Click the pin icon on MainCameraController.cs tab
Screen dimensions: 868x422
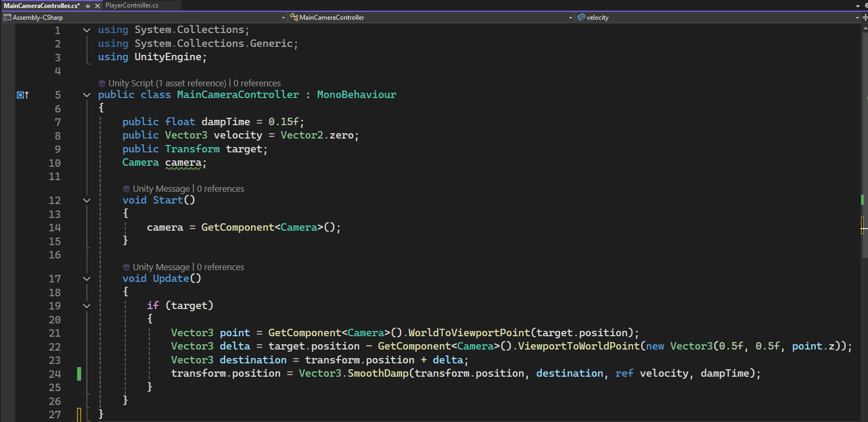[88, 6]
